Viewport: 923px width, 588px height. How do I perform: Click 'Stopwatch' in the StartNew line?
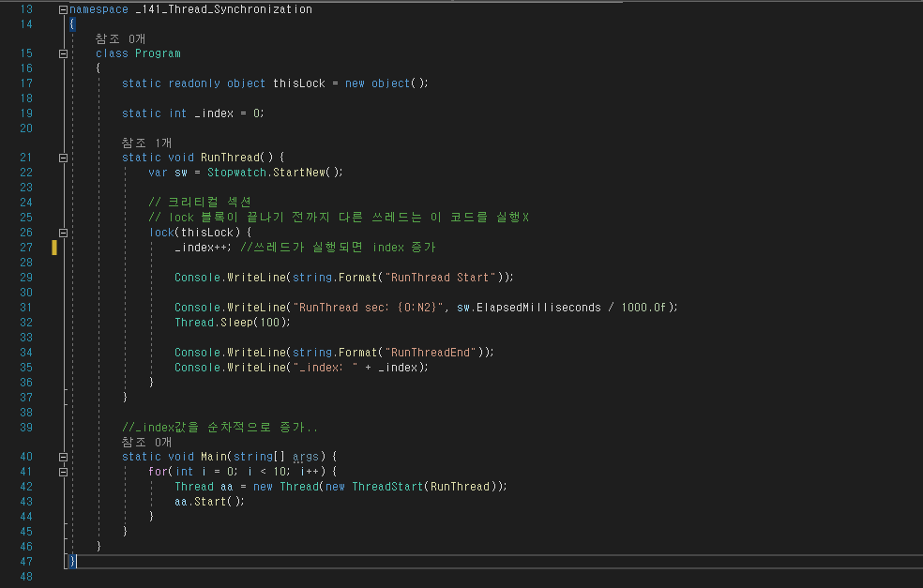(236, 173)
